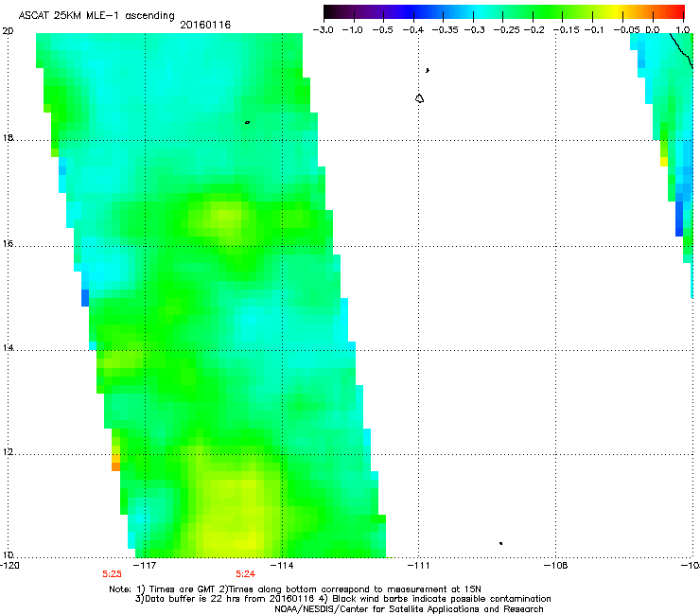The height and width of the screenshot is (615, 700).
Task: Click the -0.2 color scale label
Action: [x=534, y=30]
